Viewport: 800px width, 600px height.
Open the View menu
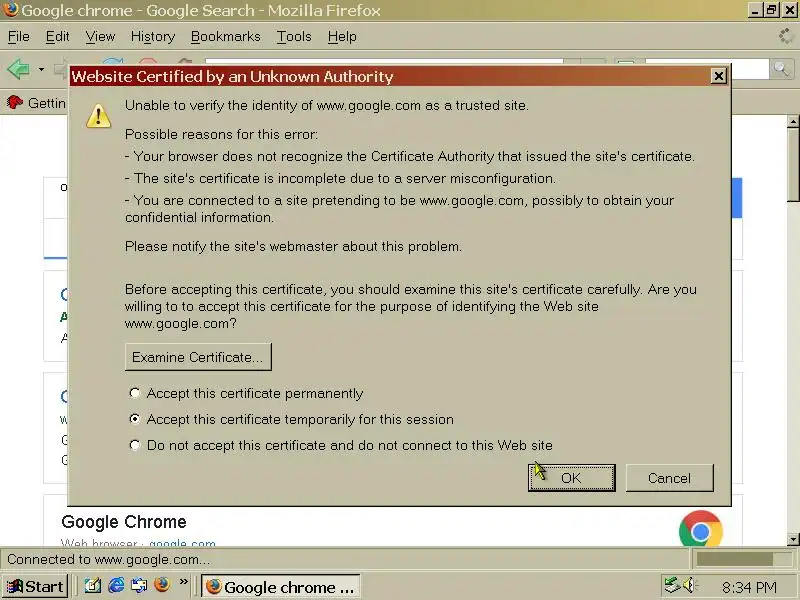[x=100, y=37]
